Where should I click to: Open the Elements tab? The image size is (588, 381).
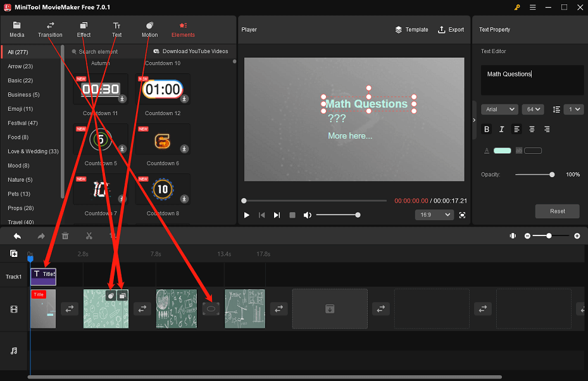pos(183,30)
